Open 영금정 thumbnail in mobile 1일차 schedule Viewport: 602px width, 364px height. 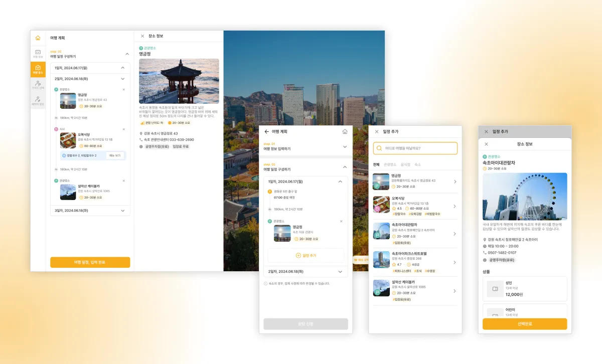tap(282, 233)
